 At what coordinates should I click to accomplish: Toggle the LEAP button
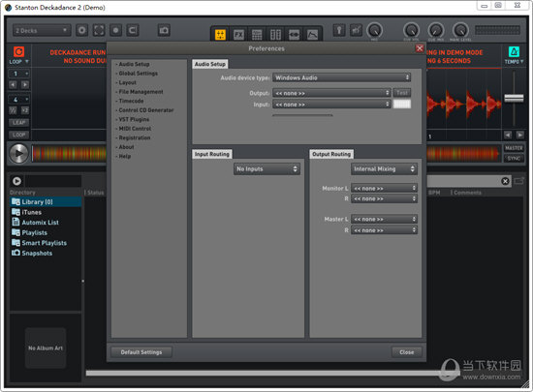pos(18,123)
